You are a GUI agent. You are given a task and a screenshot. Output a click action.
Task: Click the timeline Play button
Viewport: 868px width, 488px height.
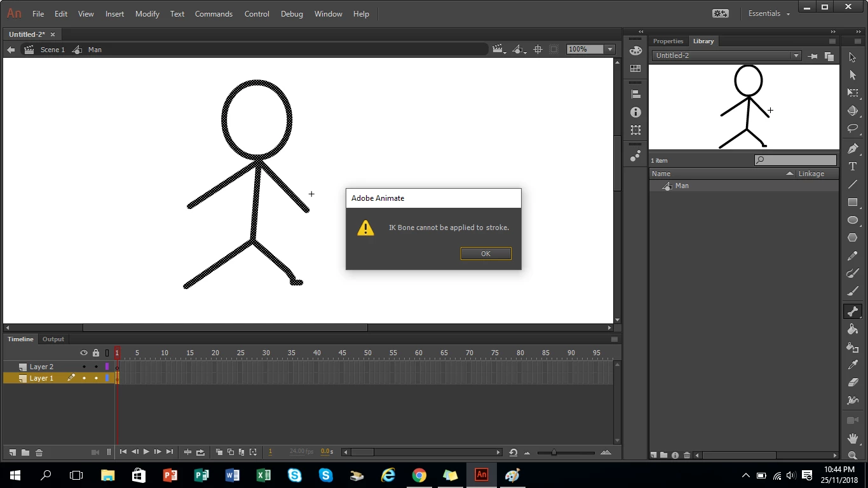146,452
